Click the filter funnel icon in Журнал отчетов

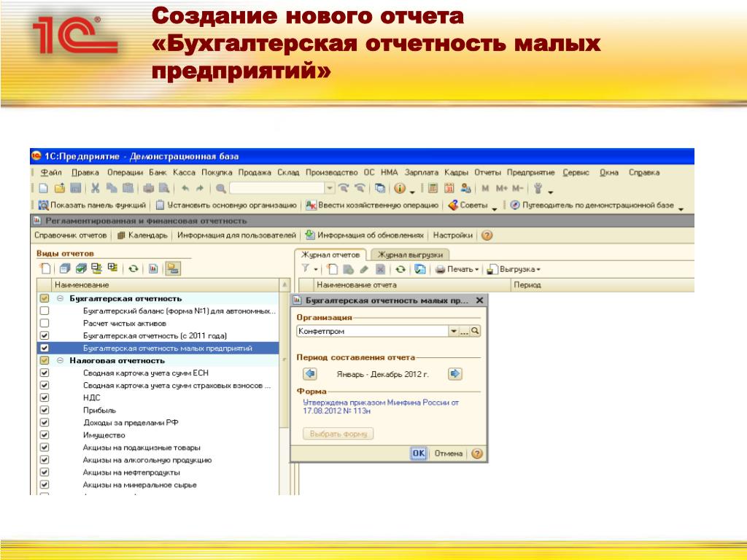[306, 269]
